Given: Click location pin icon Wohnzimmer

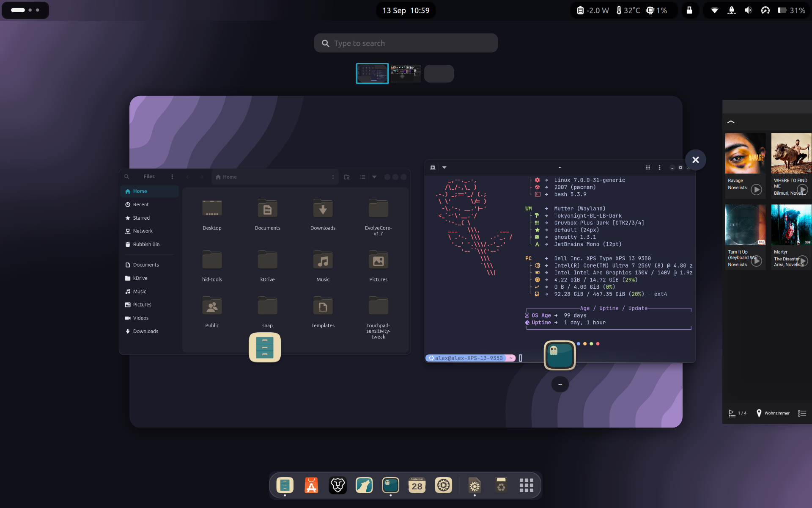Looking at the screenshot, I should pos(759,413).
